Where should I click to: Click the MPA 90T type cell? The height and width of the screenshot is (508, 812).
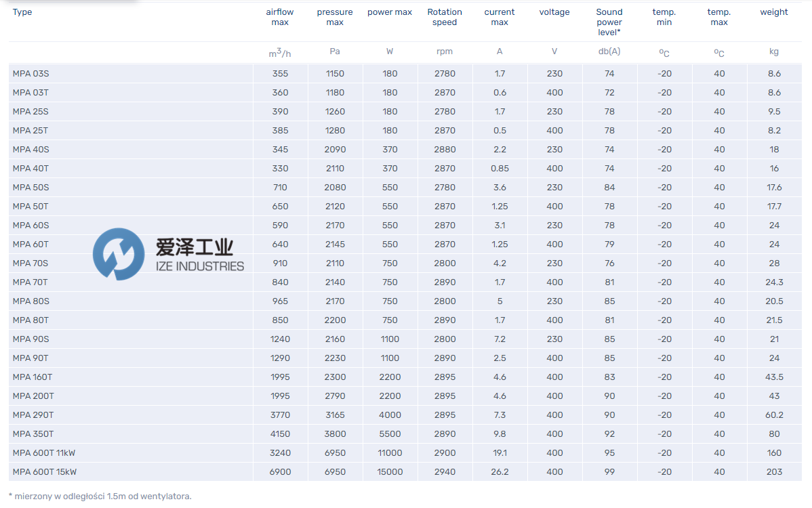[31, 358]
